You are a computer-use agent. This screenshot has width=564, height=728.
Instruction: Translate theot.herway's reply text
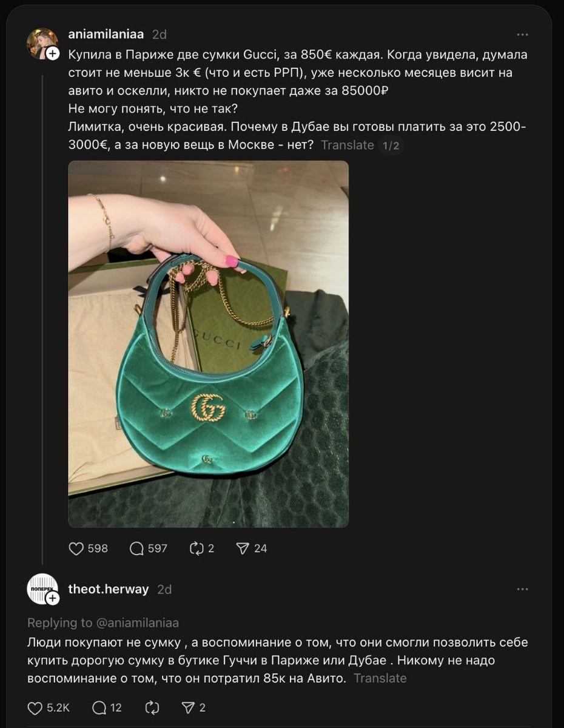pos(380,678)
